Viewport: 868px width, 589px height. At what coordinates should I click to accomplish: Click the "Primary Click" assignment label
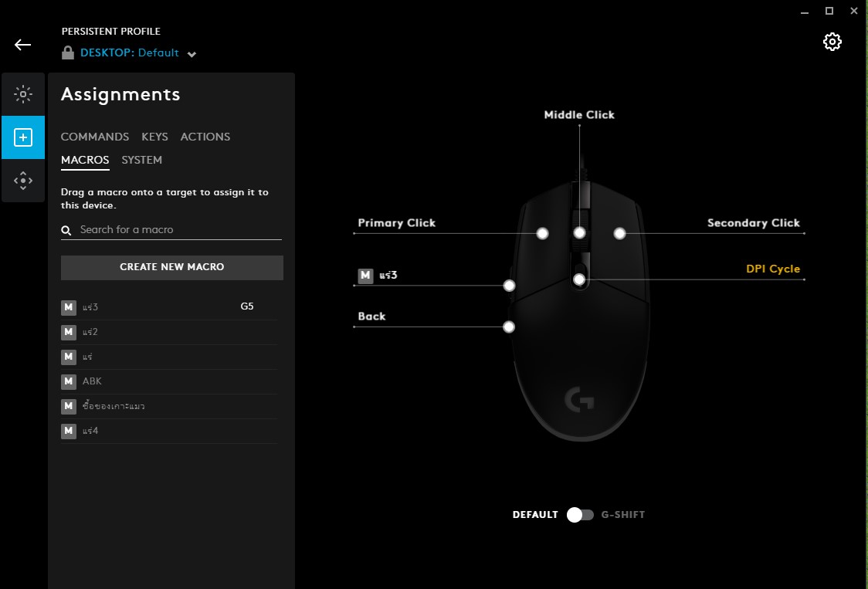tap(396, 223)
